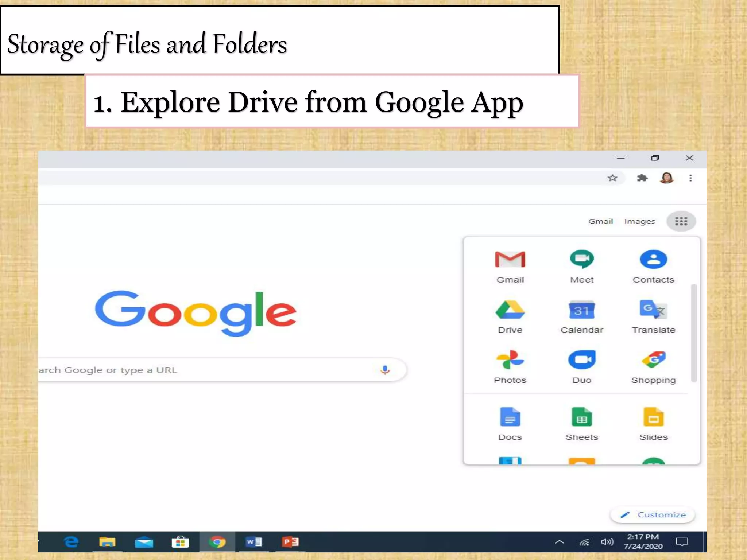
Task: Bookmark this page with the star icon
Action: tap(612, 178)
